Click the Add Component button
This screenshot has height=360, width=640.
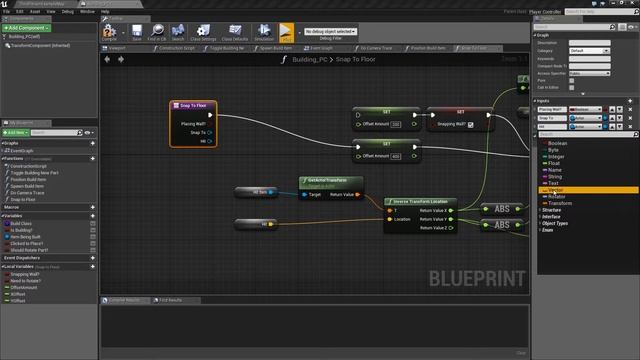(26, 28)
